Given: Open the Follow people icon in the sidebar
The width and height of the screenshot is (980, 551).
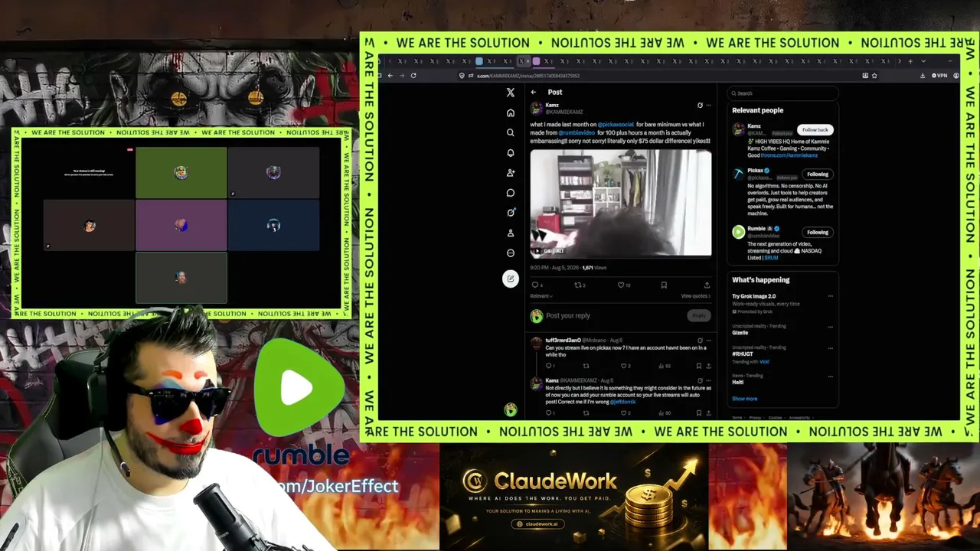Looking at the screenshot, I should [x=511, y=173].
